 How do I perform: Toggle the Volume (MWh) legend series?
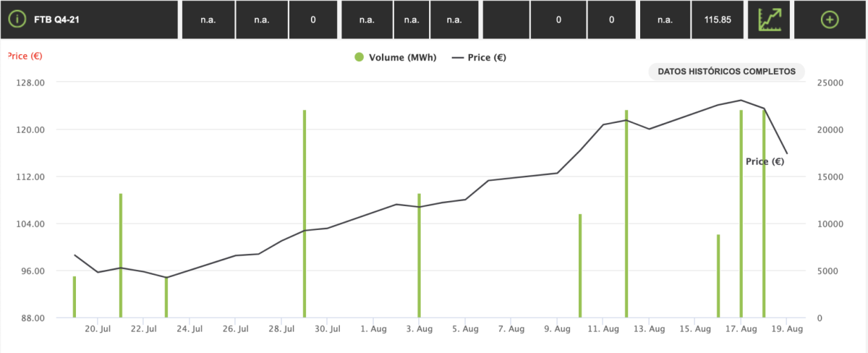[x=395, y=58]
